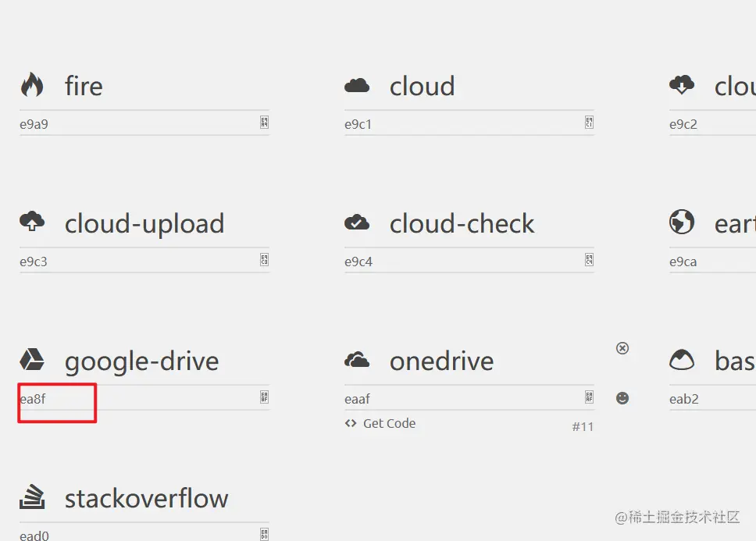
Task: Click the glyph preview box in cloud-upload row
Action: pyautogui.click(x=264, y=260)
